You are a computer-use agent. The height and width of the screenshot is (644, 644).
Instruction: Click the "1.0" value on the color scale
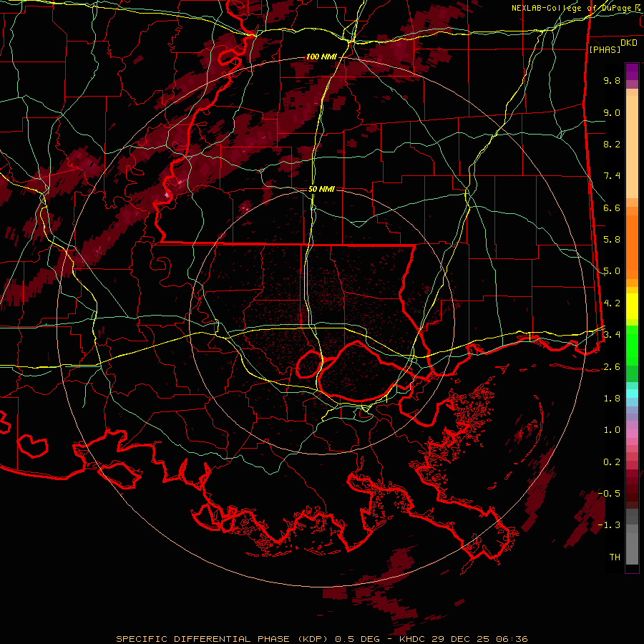[612, 430]
